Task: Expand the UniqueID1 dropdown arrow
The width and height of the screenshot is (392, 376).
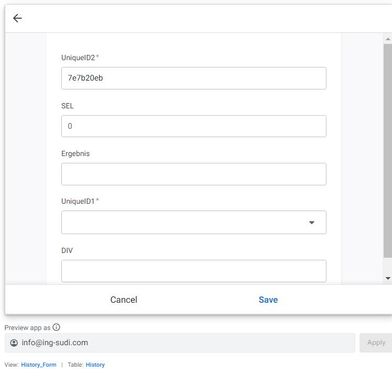Action: point(312,222)
